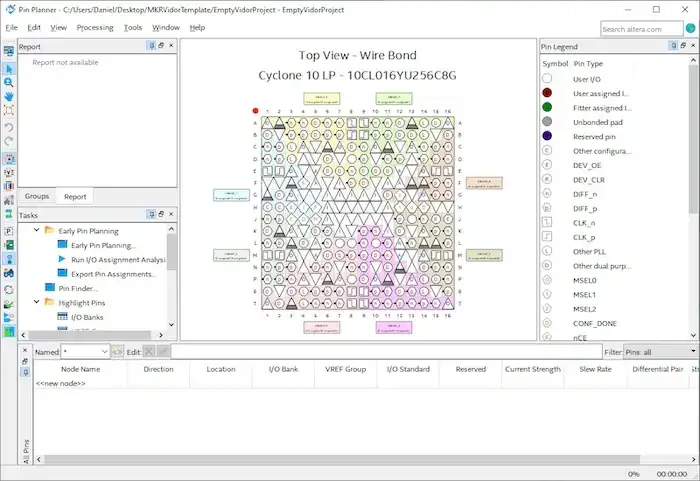Image resolution: width=700 pixels, height=481 pixels.
Task: Click the filter icon next to Named field
Action: (x=119, y=352)
